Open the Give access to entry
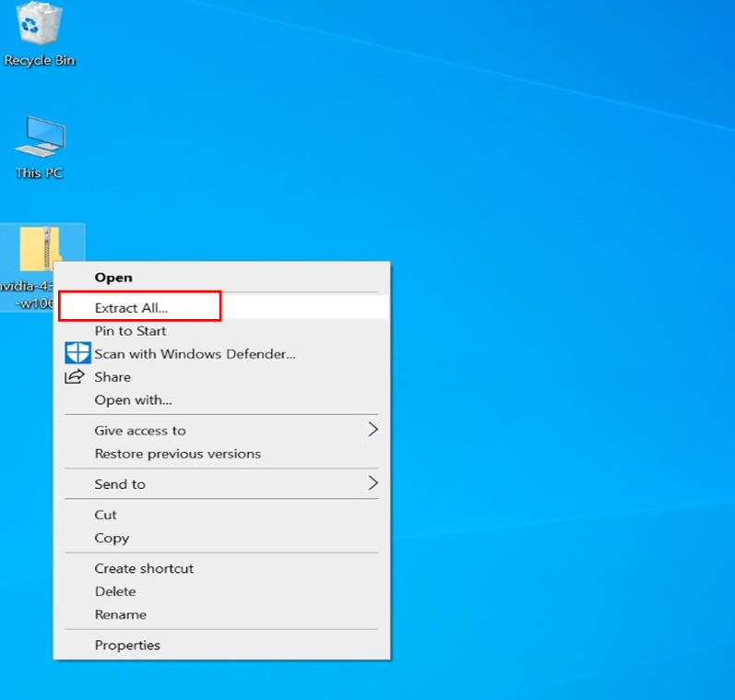Image resolution: width=735 pixels, height=700 pixels. 221,430
